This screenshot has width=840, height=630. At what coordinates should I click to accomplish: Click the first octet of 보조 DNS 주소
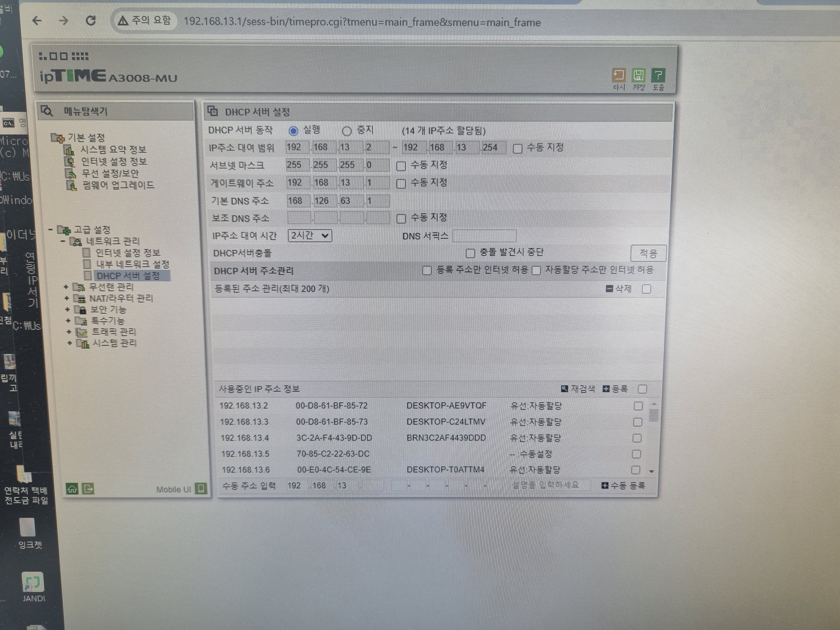point(299,218)
